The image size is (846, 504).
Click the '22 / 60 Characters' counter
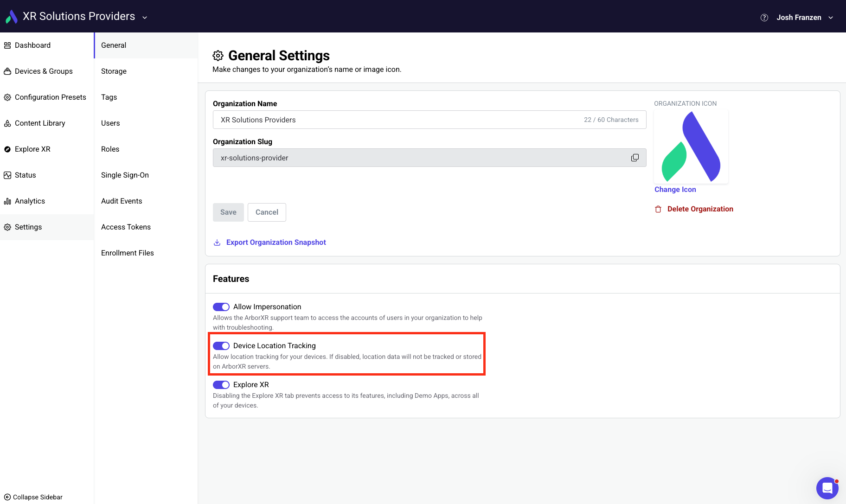click(x=611, y=120)
